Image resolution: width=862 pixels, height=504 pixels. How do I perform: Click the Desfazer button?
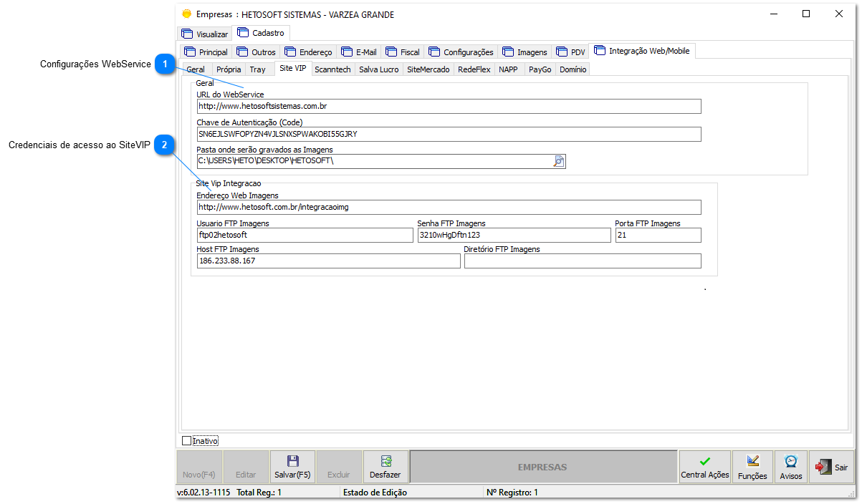click(x=385, y=466)
